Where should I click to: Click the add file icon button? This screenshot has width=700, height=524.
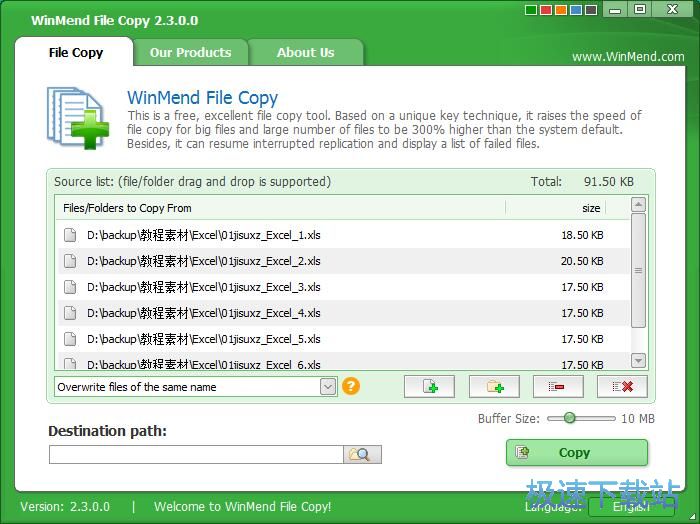(429, 387)
